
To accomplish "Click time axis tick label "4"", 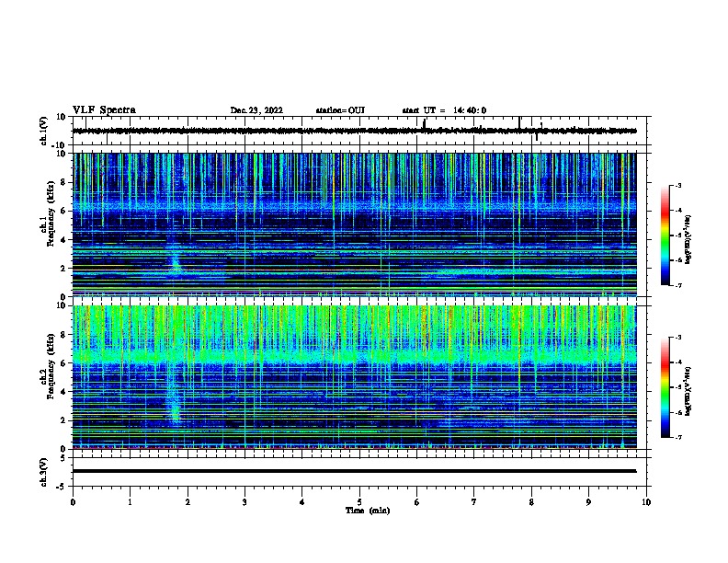I will pos(302,502).
